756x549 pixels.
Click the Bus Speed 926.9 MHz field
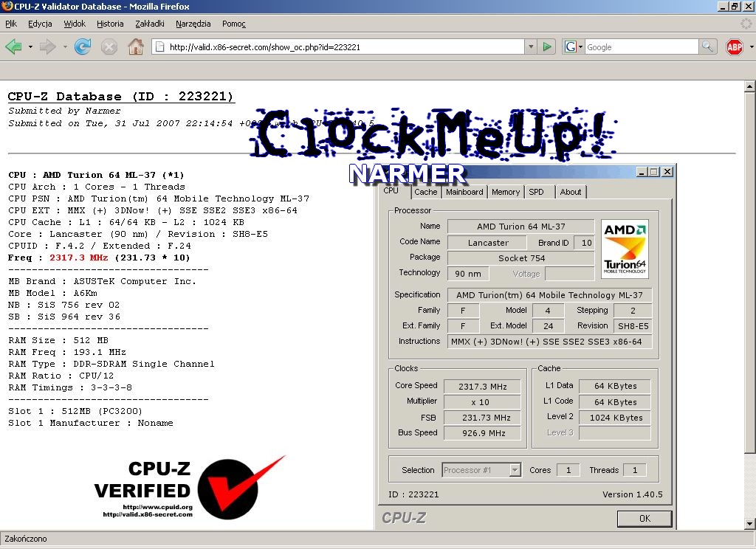pyautogui.click(x=482, y=433)
